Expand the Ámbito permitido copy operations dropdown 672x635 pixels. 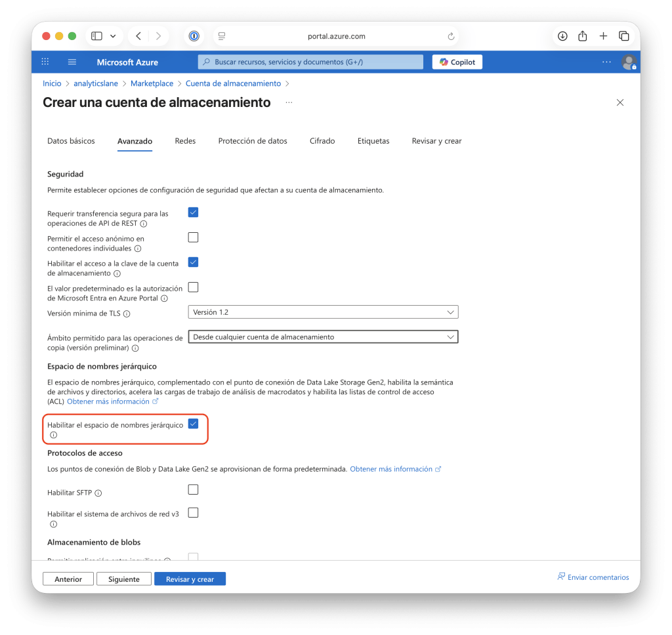[x=323, y=337]
